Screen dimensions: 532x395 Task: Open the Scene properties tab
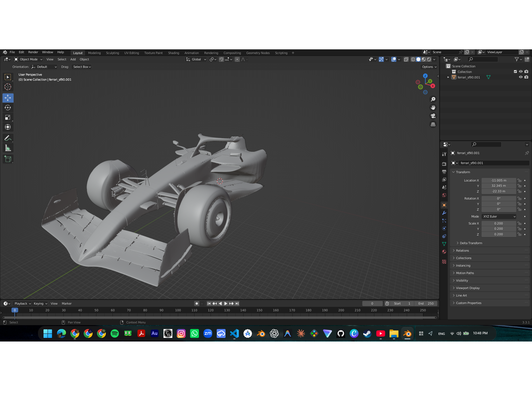pos(444,187)
